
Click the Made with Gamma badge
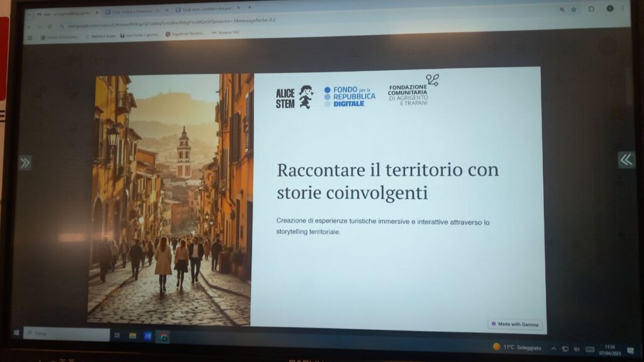pyautogui.click(x=515, y=324)
